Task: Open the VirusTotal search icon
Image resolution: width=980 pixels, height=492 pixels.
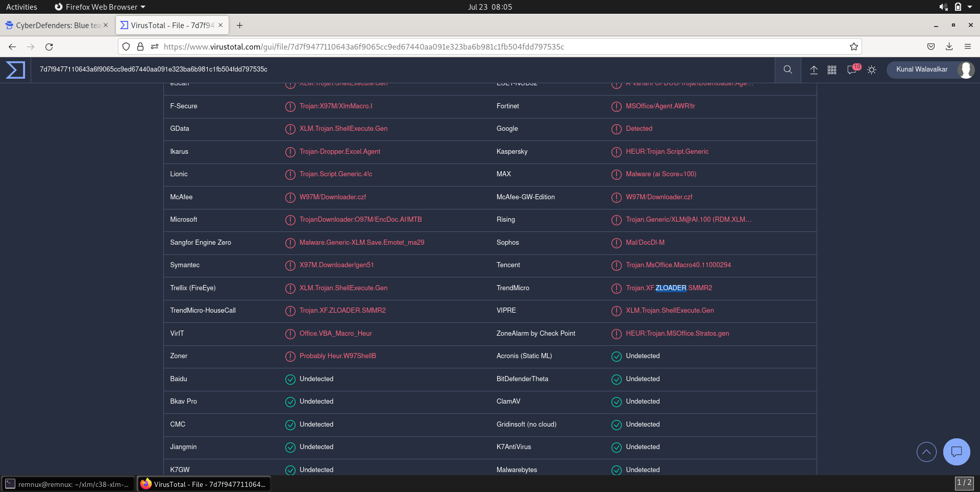Action: 788,69
